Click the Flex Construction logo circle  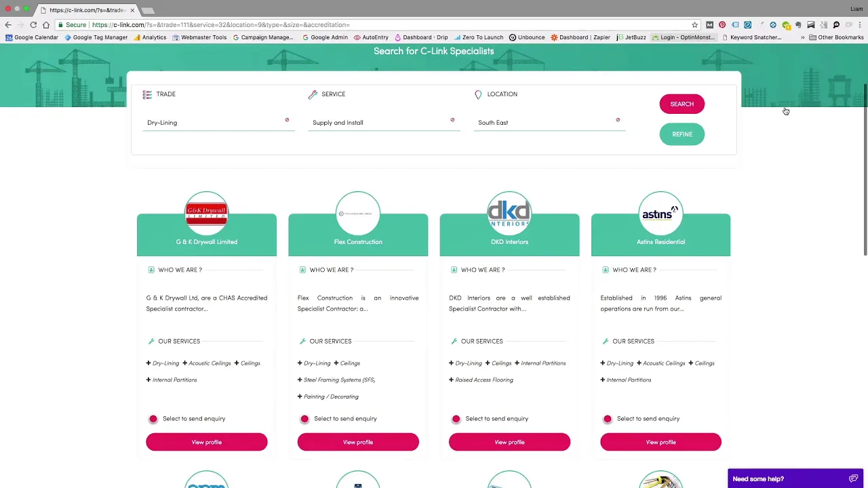coord(358,213)
